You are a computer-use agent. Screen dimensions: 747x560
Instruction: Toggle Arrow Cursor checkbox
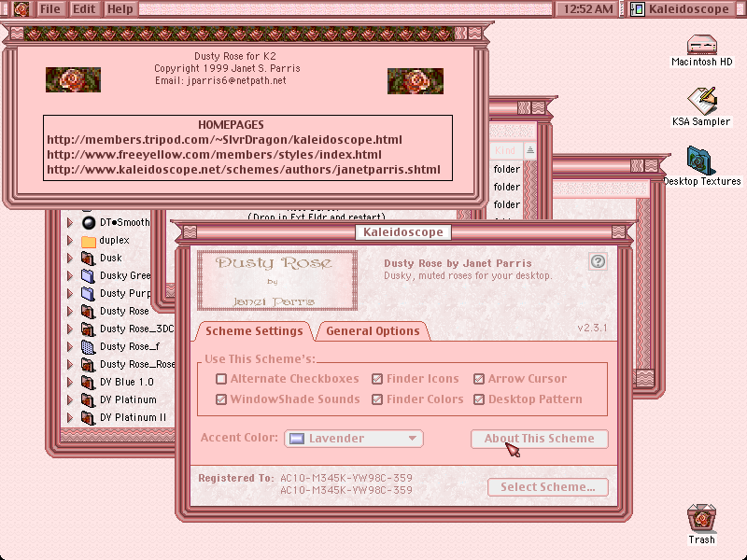(x=479, y=379)
